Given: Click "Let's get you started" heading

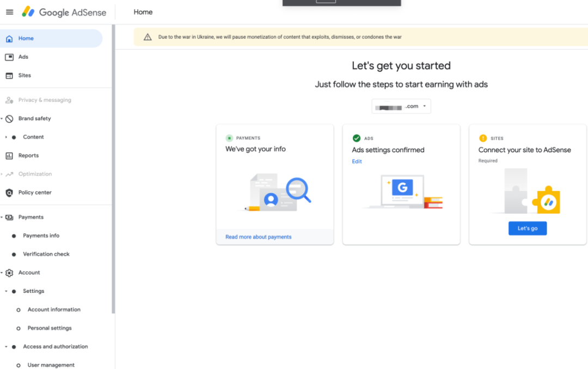Looking at the screenshot, I should [401, 66].
